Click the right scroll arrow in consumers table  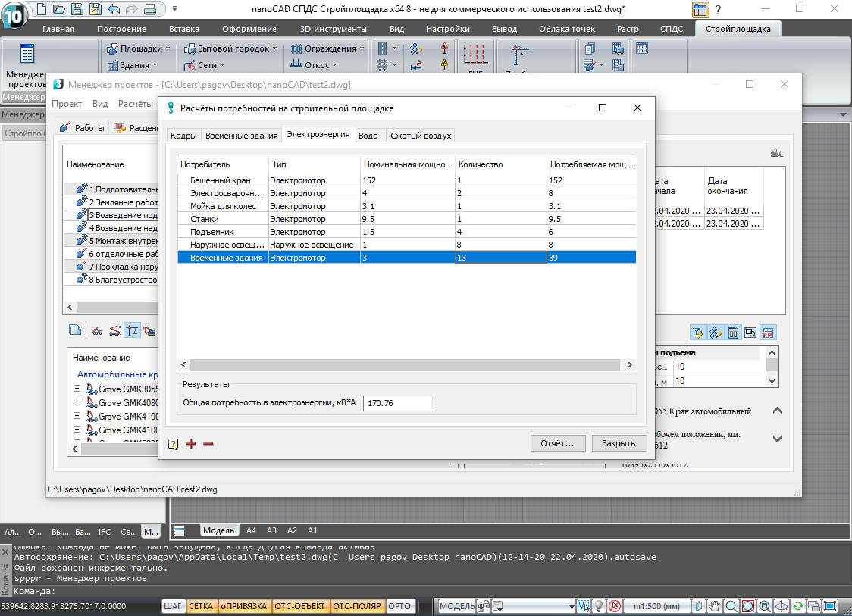click(629, 365)
